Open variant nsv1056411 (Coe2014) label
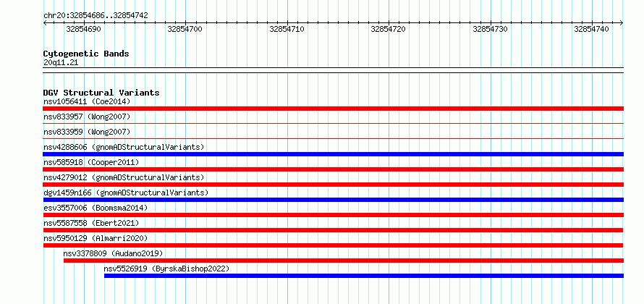Screen dimensions: 644x304 87,101
